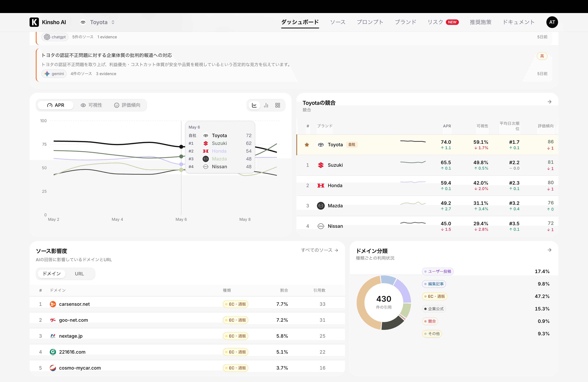Click the 7.2% share for goo-net.com

(x=282, y=320)
